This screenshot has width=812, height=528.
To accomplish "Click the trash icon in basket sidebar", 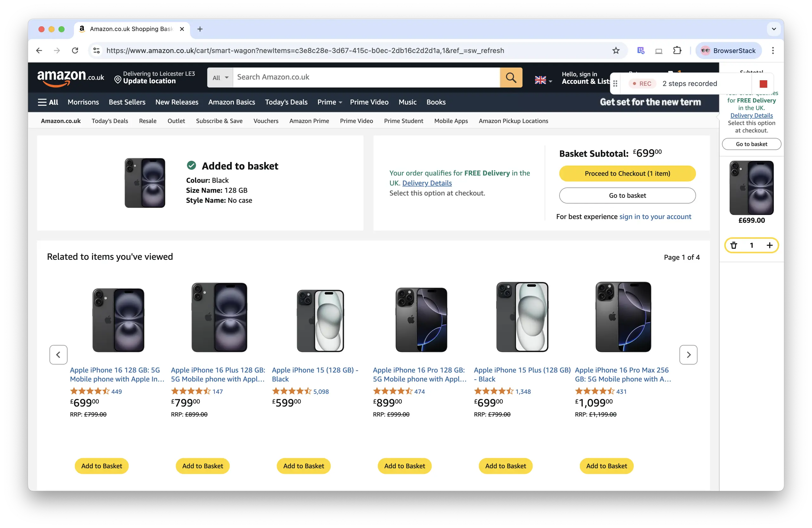I will click(734, 245).
